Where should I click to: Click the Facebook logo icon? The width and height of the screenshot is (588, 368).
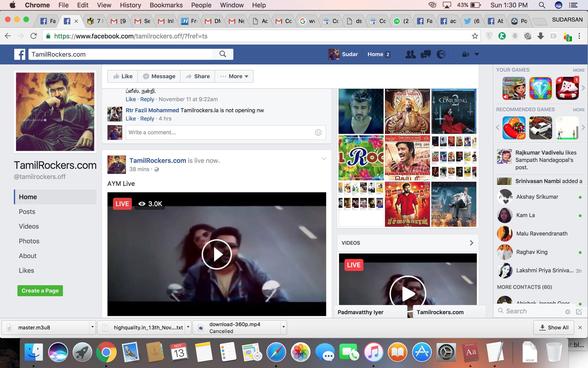[x=20, y=54]
